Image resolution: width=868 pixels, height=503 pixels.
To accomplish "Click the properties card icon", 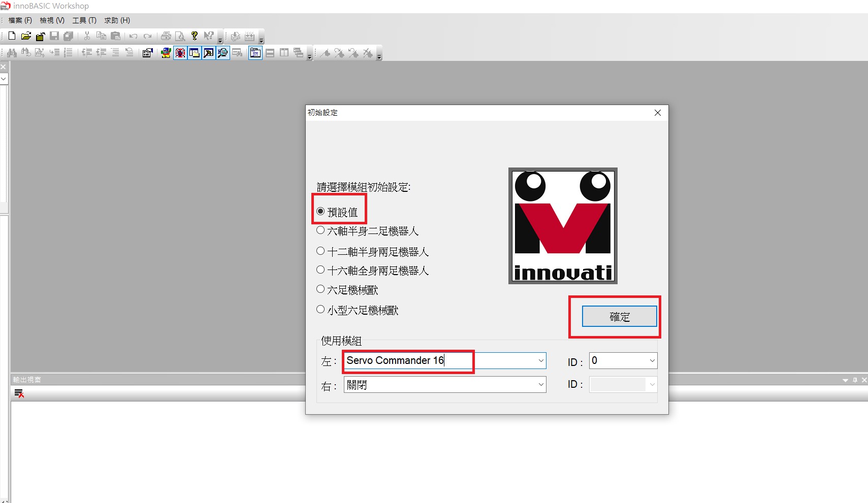I will (148, 53).
